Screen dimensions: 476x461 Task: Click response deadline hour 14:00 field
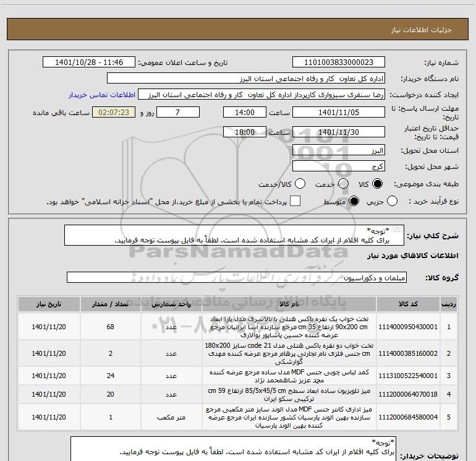click(245, 113)
